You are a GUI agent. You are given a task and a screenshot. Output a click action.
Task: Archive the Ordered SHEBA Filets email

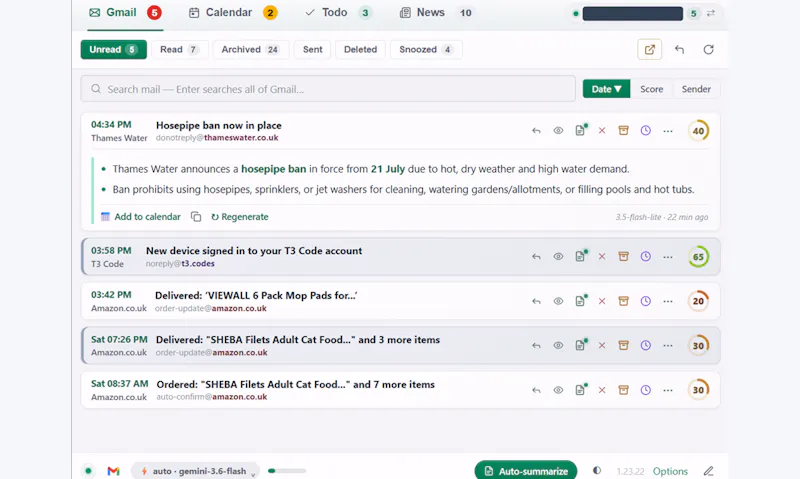click(623, 390)
